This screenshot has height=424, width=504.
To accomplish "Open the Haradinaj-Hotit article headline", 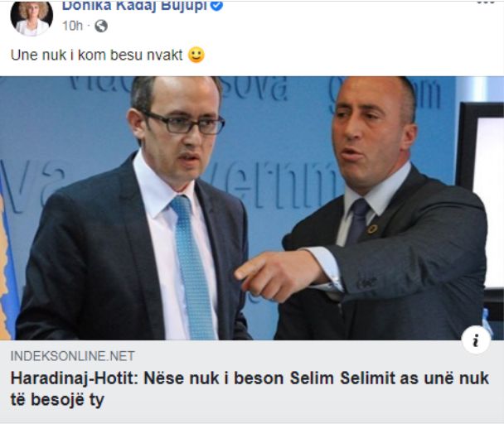I will point(250,388).
